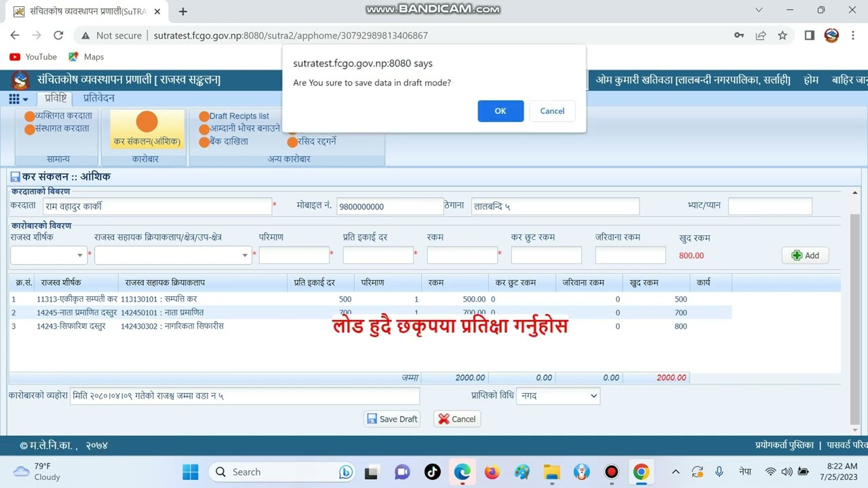868x488 pixels.
Task: Open Google Chrome from taskbar
Action: click(x=642, y=472)
